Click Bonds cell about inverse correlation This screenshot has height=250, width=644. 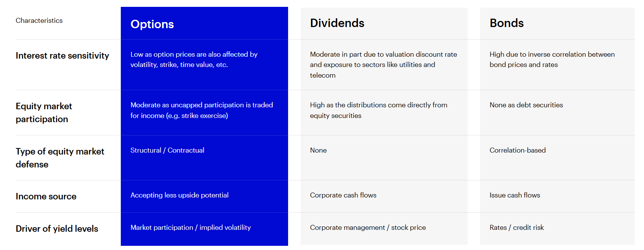(552, 60)
